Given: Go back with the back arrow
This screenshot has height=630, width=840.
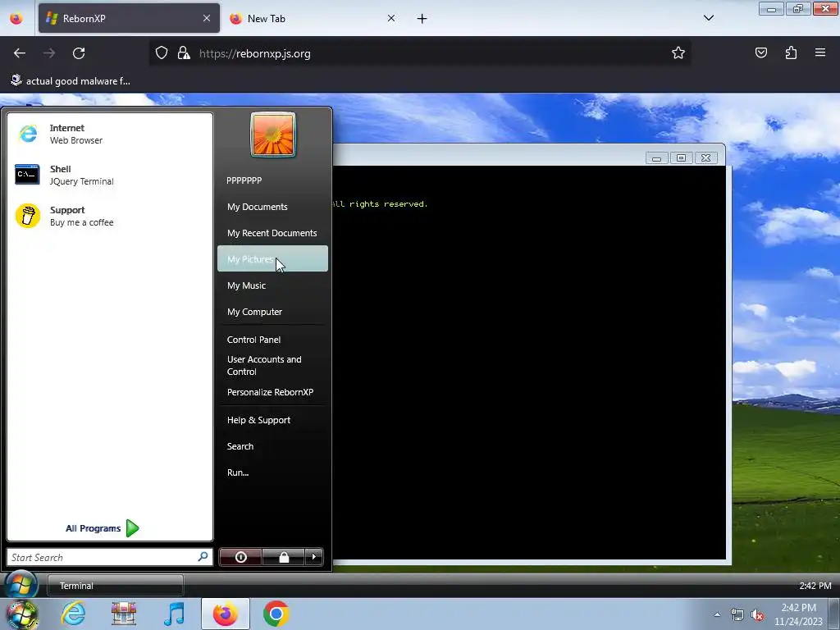Looking at the screenshot, I should pyautogui.click(x=20, y=53).
